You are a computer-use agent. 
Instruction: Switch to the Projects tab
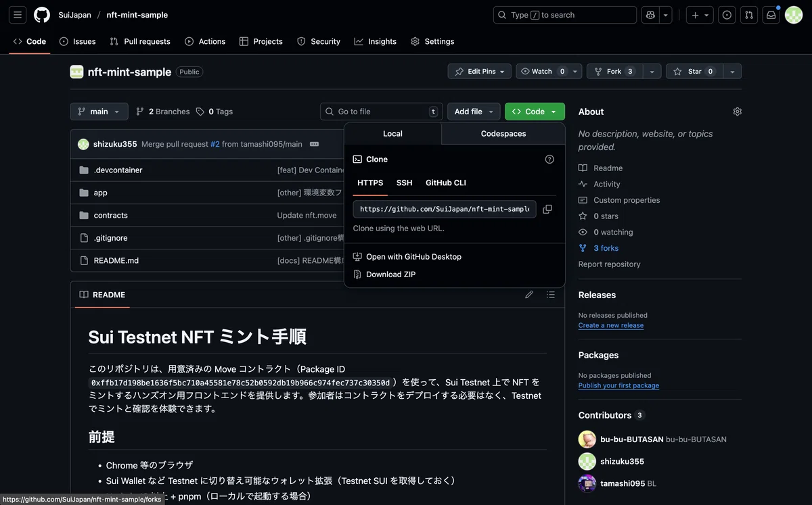point(261,41)
